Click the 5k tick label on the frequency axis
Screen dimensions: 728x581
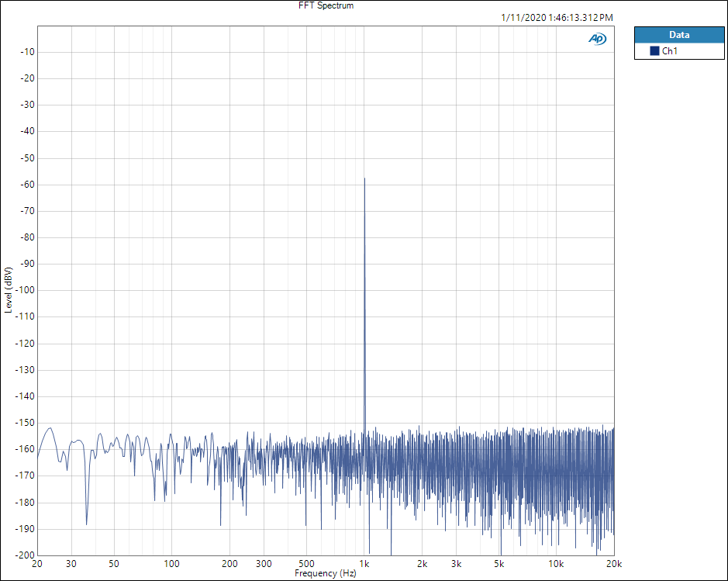tap(499, 564)
